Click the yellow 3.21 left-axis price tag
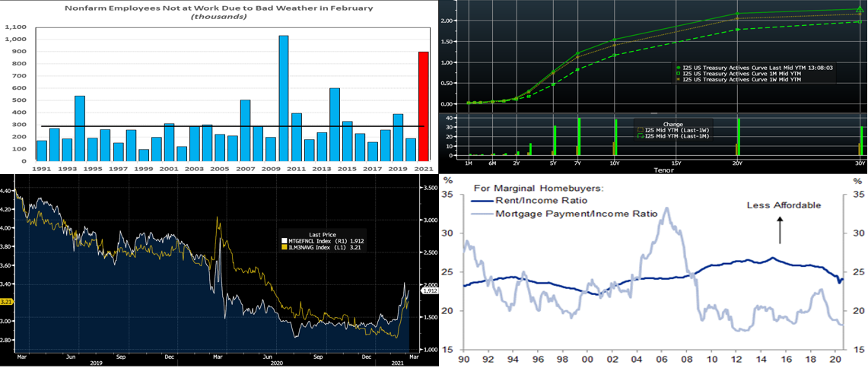The image size is (868, 368). point(6,301)
